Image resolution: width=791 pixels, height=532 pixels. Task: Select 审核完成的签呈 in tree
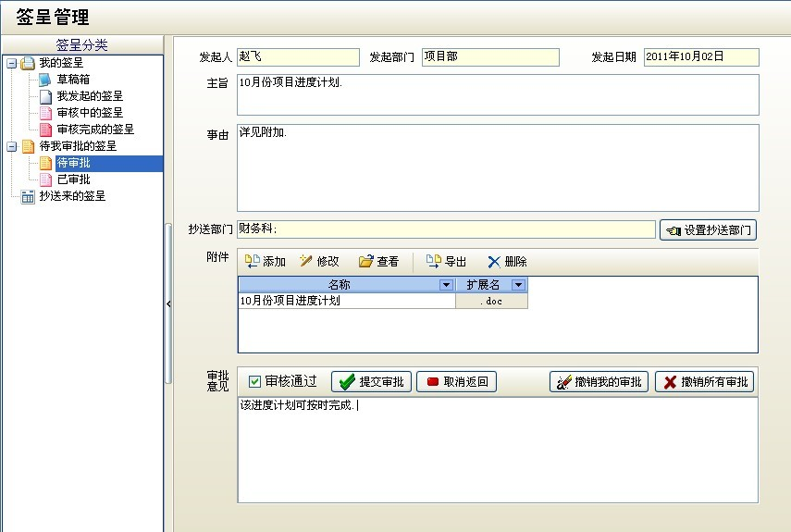tap(94, 130)
